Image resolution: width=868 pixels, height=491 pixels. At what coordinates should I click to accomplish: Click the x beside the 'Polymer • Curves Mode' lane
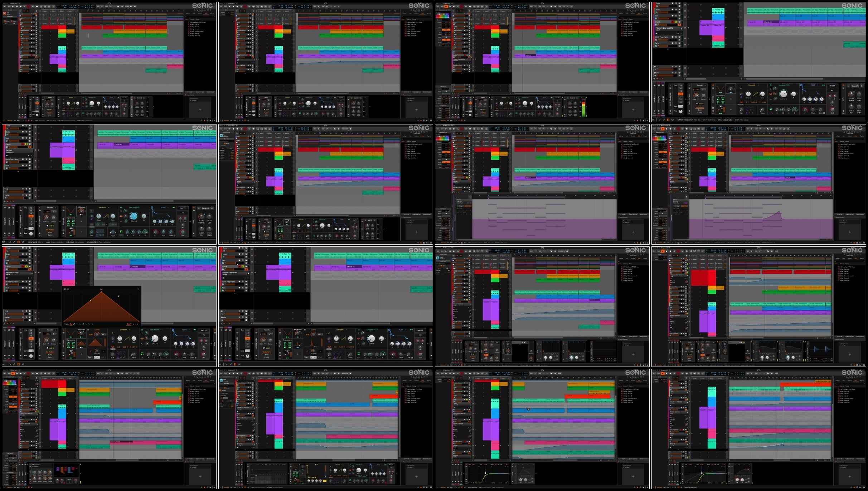(x=31, y=278)
